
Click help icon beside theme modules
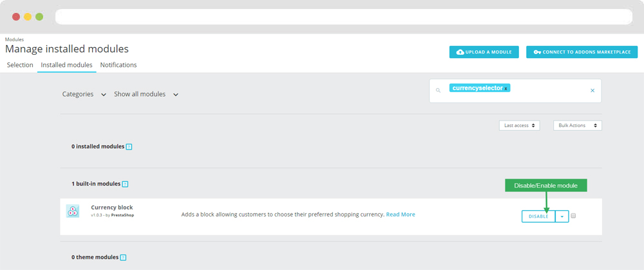click(x=123, y=258)
